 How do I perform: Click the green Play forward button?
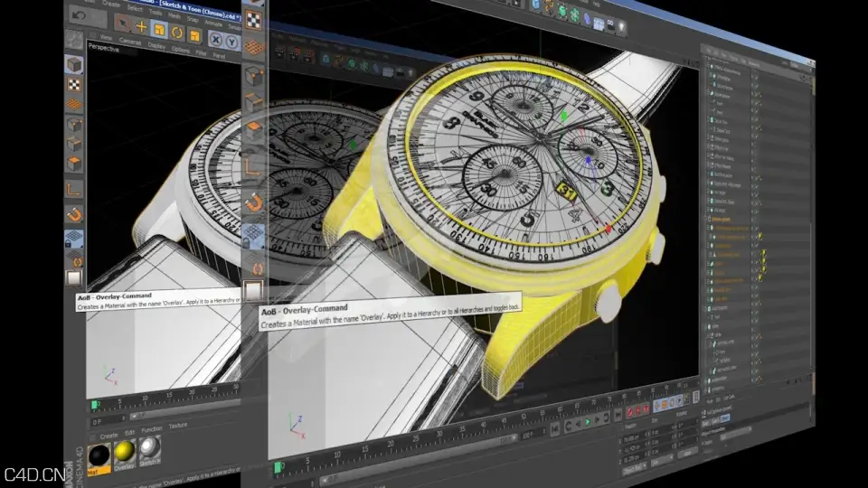point(588,422)
